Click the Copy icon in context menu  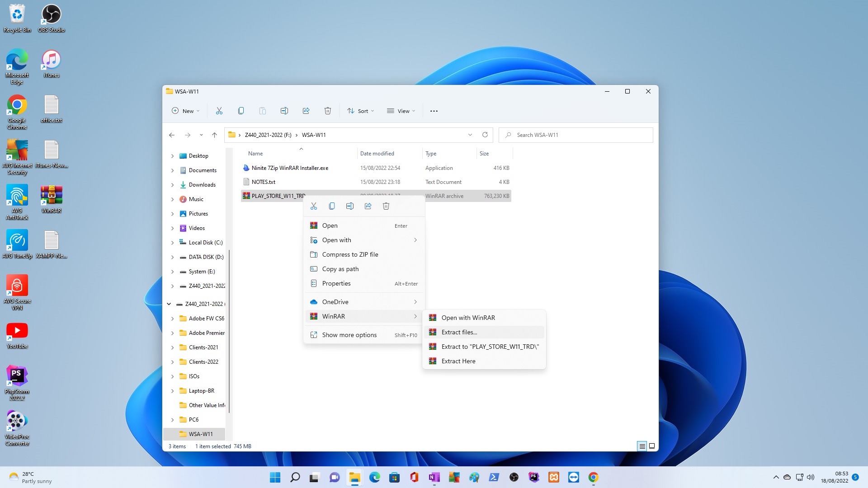332,206
